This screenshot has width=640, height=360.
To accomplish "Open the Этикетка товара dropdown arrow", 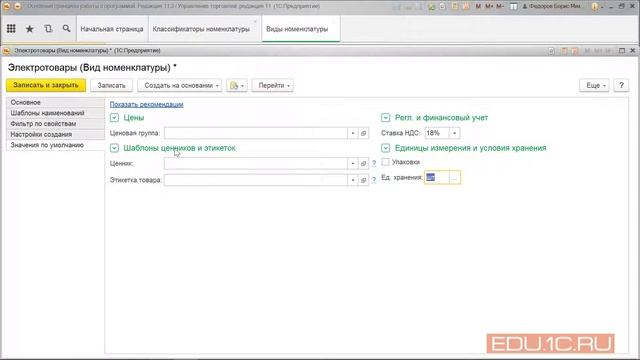I will [x=353, y=180].
